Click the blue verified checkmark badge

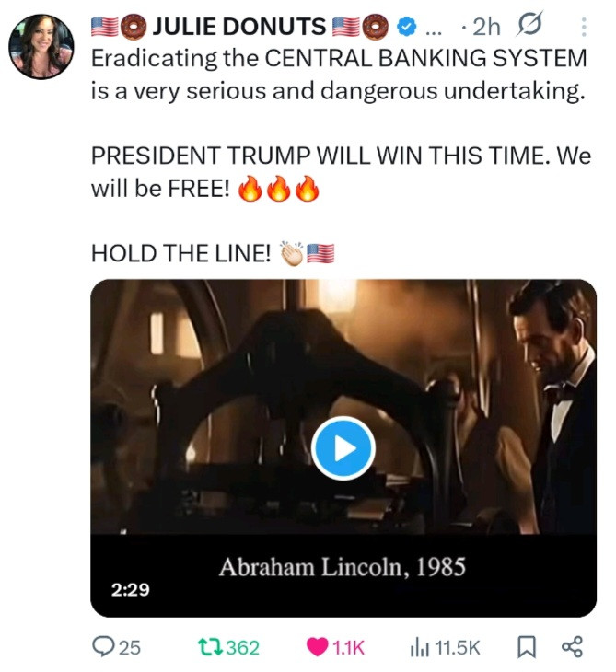tap(406, 27)
